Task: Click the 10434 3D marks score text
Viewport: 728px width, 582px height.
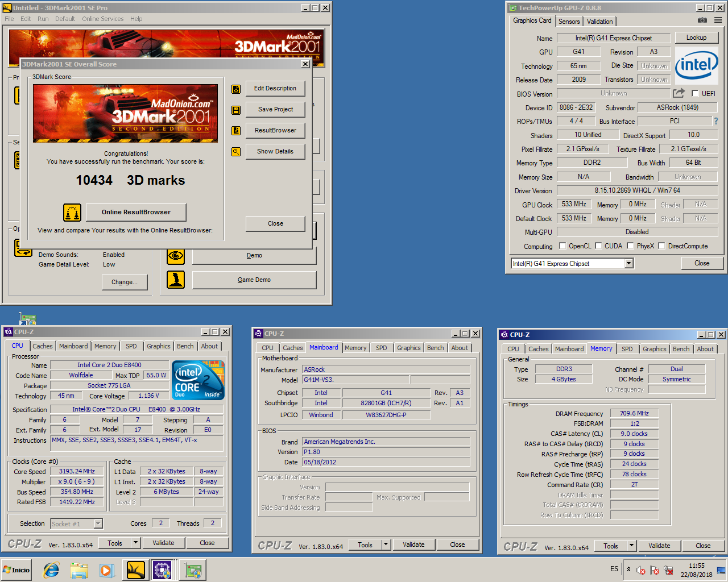Action: pyautogui.click(x=130, y=180)
